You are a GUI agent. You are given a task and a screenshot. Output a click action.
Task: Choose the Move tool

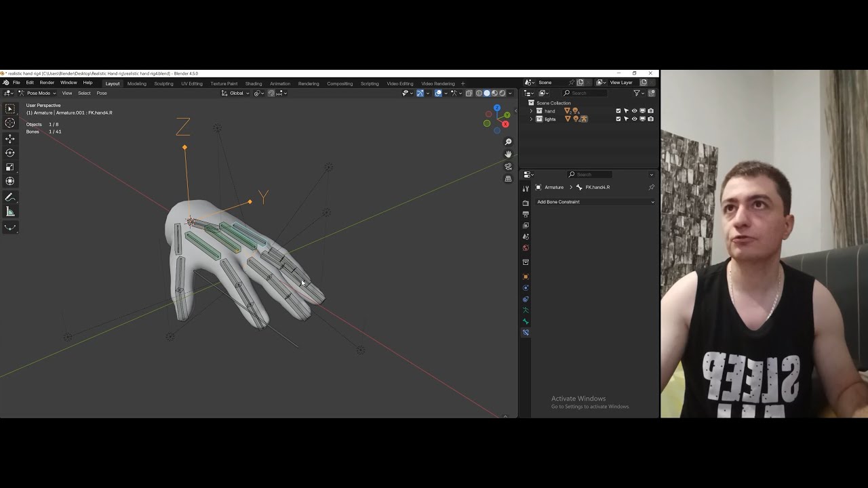(x=10, y=138)
